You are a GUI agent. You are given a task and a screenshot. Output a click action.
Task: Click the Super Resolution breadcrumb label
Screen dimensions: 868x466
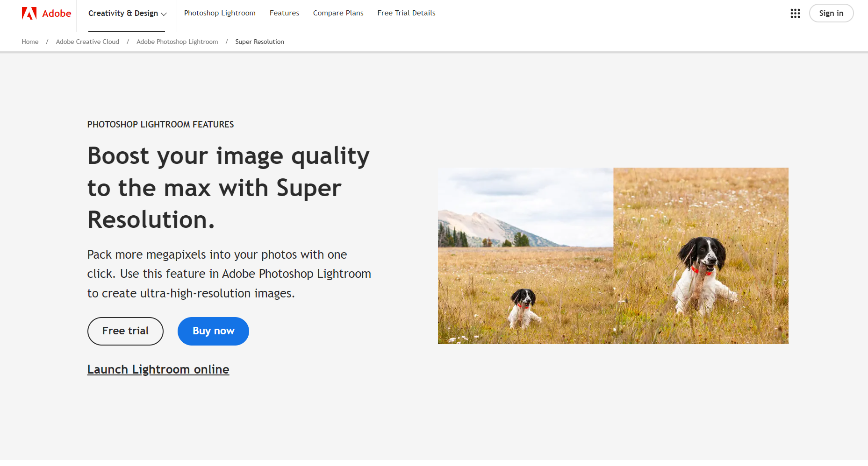pyautogui.click(x=259, y=42)
